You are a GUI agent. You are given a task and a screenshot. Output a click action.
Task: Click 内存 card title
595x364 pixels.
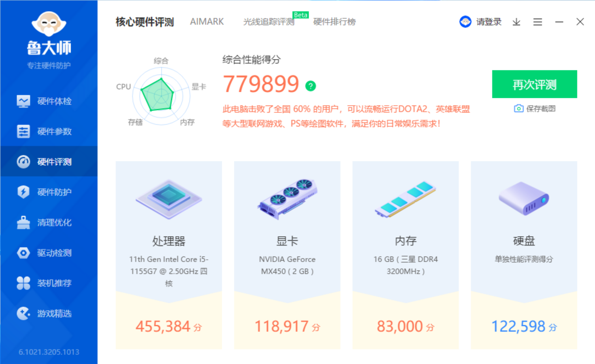coord(406,241)
